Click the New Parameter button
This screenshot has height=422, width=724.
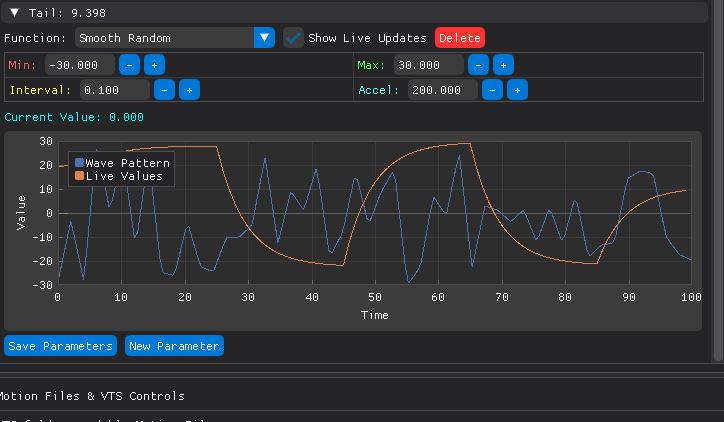coord(174,346)
